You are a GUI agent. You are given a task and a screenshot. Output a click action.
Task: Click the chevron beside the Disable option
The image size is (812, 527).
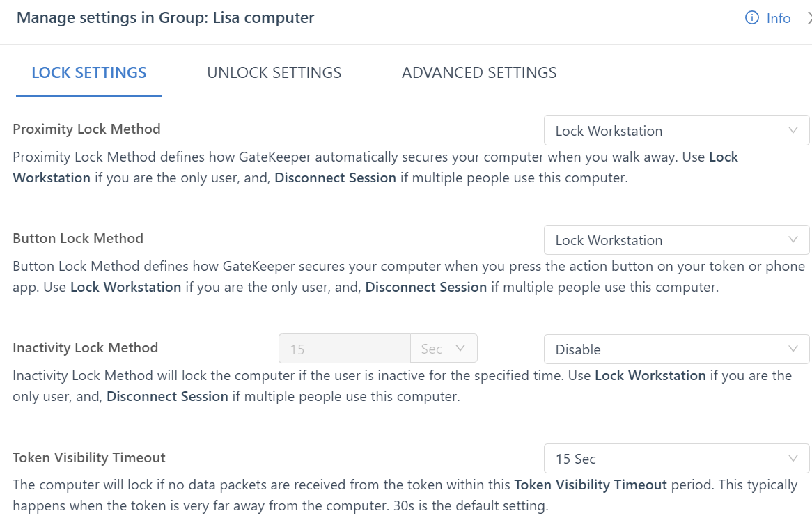[x=793, y=349]
